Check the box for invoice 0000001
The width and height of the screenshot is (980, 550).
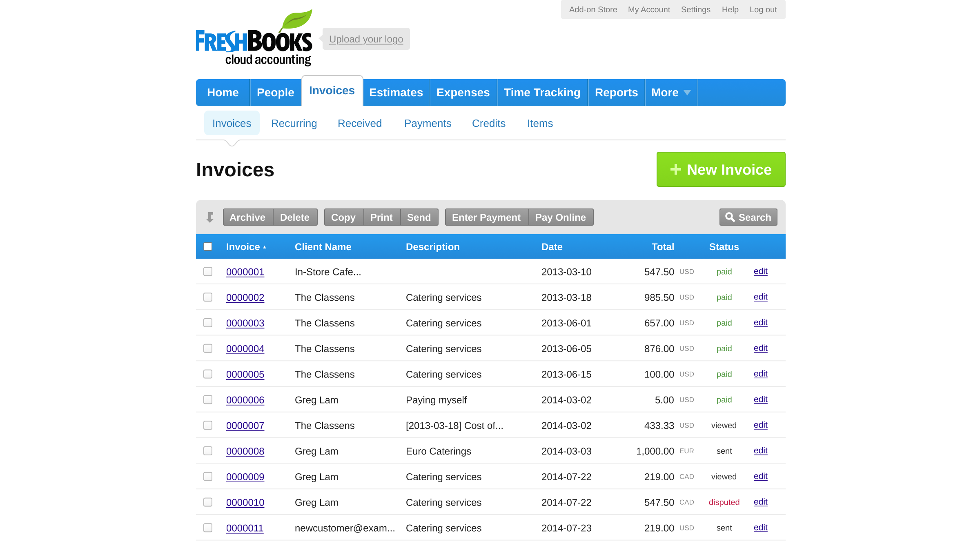click(x=208, y=272)
